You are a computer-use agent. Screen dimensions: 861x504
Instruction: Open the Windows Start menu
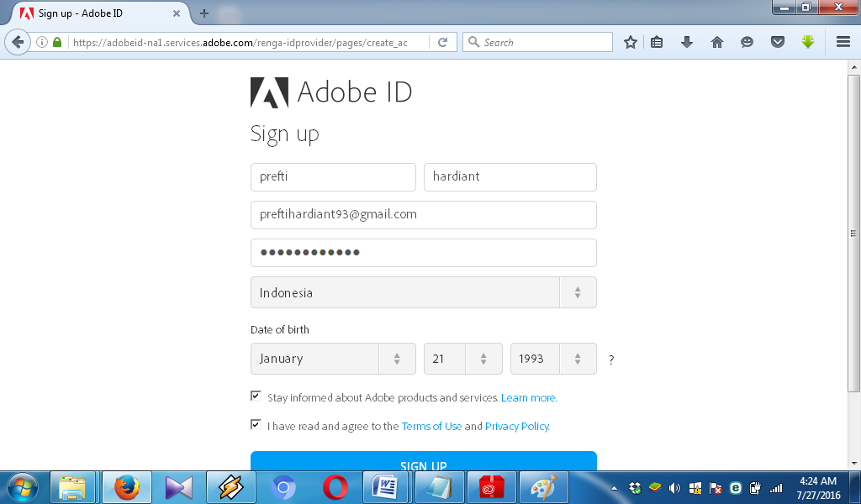pyautogui.click(x=22, y=487)
